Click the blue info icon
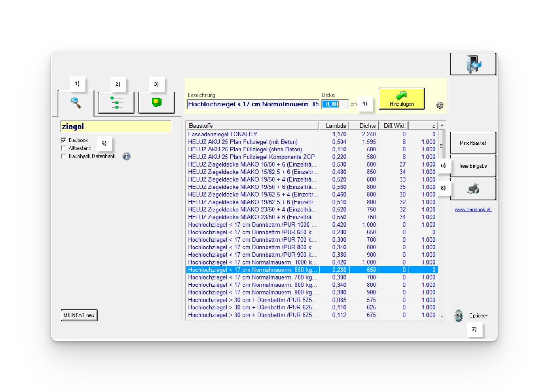 point(126,156)
